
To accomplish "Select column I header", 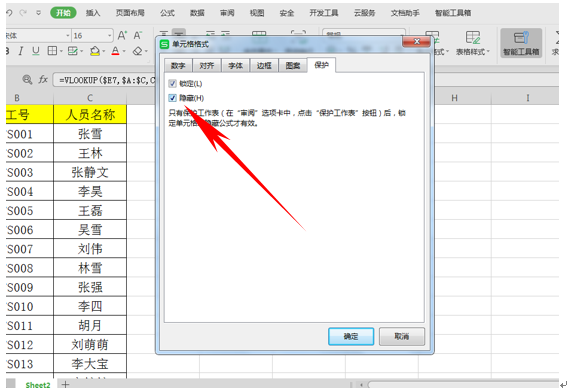I will pos(528,98).
